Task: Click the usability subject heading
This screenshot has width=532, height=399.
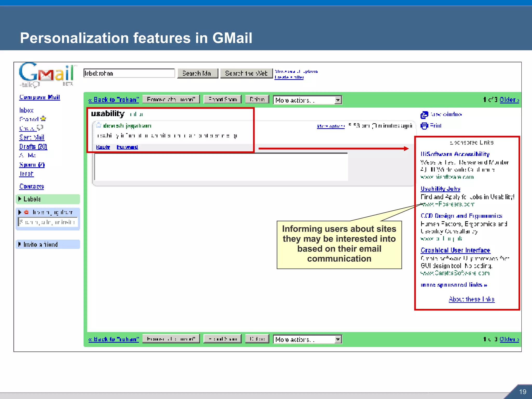Action: point(108,114)
